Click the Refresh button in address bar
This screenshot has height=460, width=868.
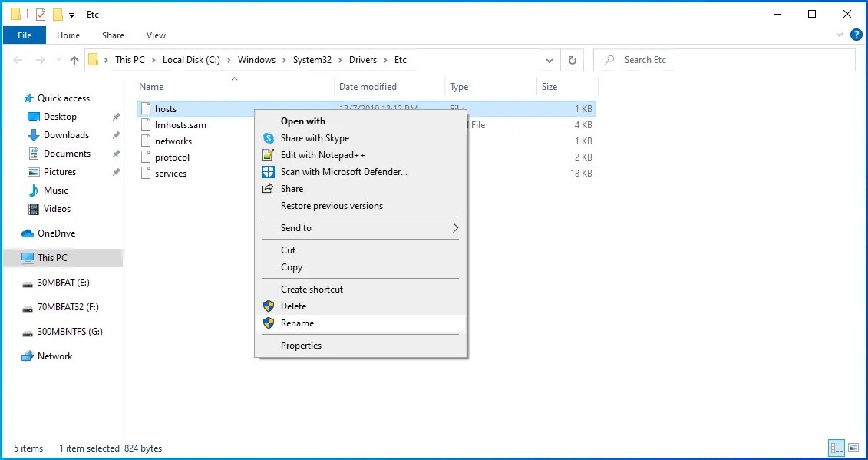(572, 60)
